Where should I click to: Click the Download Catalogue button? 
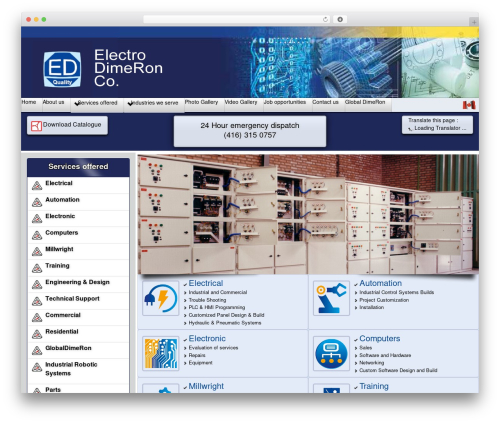[67, 125]
